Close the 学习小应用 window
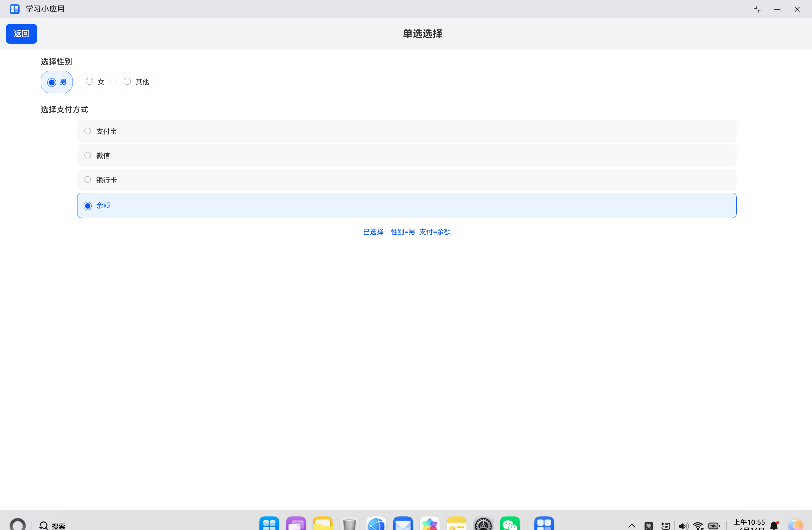 point(797,9)
